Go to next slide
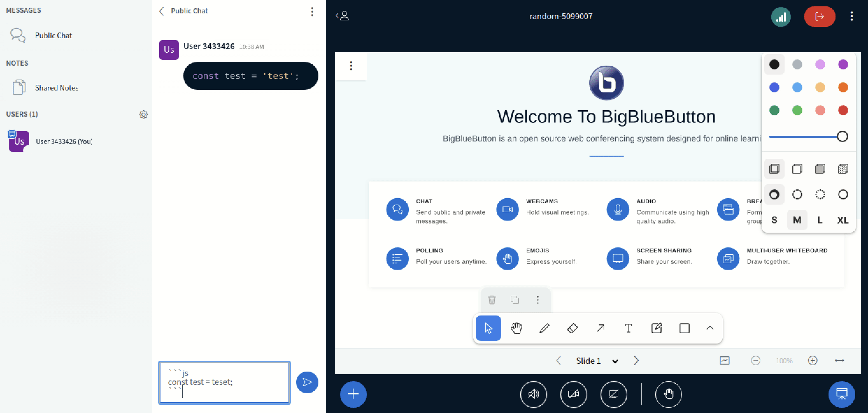The height and width of the screenshot is (413, 868). (x=636, y=361)
